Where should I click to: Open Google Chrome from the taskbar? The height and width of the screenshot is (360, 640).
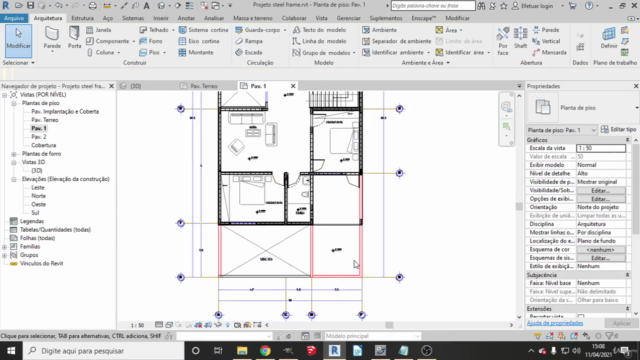(x=265, y=351)
